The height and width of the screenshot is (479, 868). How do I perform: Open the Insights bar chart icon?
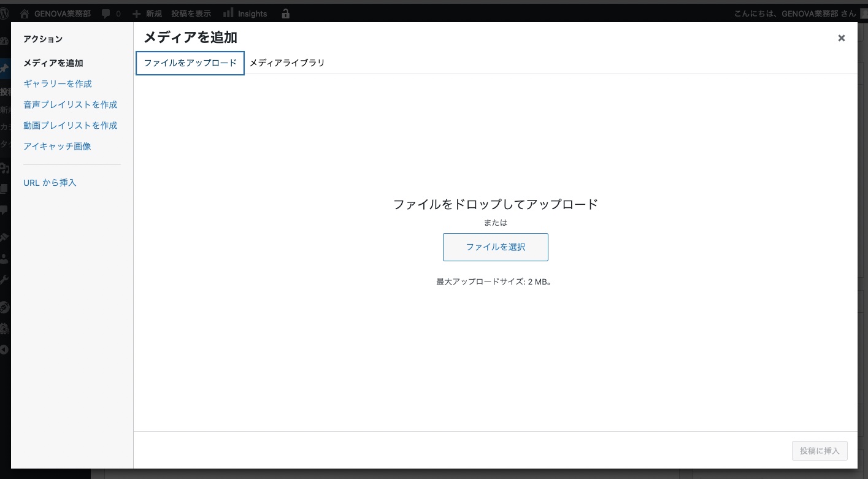pyautogui.click(x=228, y=13)
